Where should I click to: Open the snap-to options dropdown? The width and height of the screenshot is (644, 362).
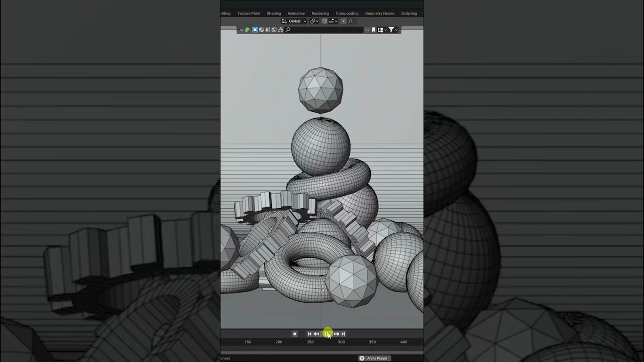pyautogui.click(x=333, y=21)
